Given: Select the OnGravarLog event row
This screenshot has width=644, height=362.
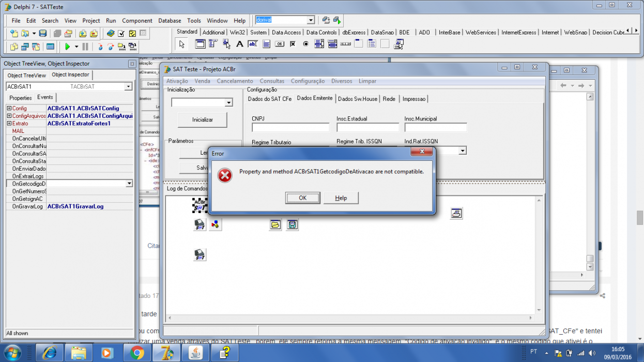Looking at the screenshot, I should coord(69,206).
